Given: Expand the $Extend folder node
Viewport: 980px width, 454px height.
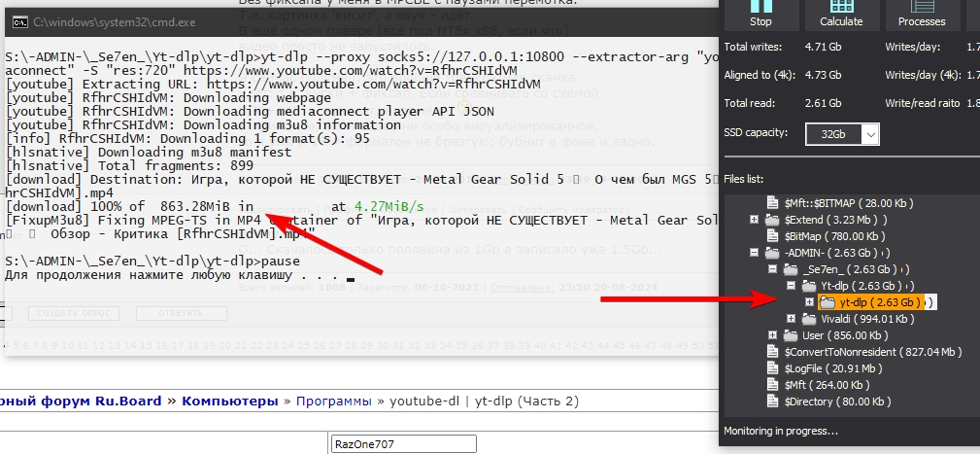Looking at the screenshot, I should click(757, 220).
